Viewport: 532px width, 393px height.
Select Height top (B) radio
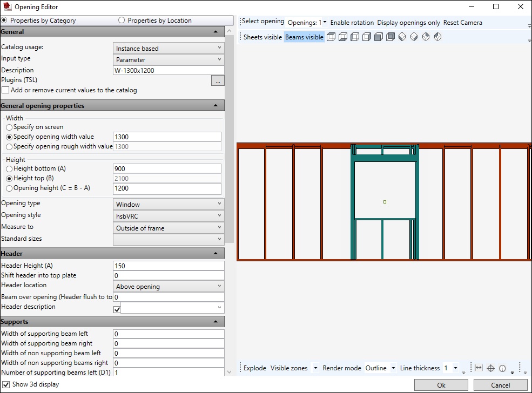(9, 179)
